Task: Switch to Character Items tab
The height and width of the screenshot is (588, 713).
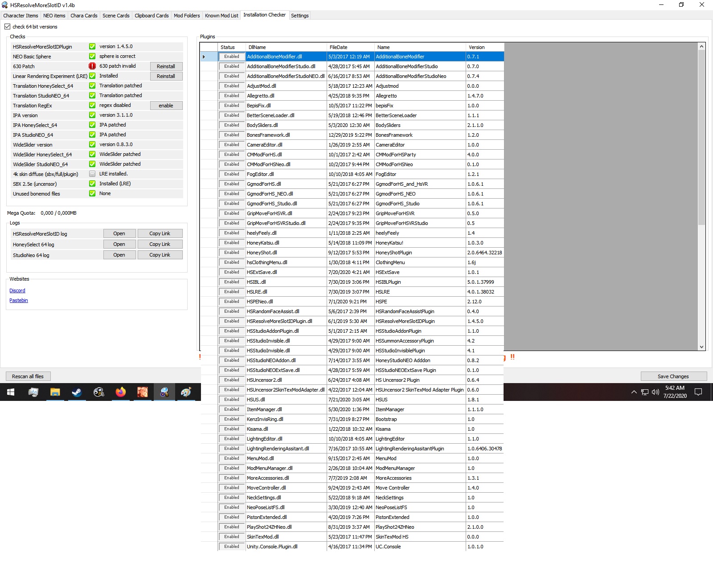Action: (20, 16)
